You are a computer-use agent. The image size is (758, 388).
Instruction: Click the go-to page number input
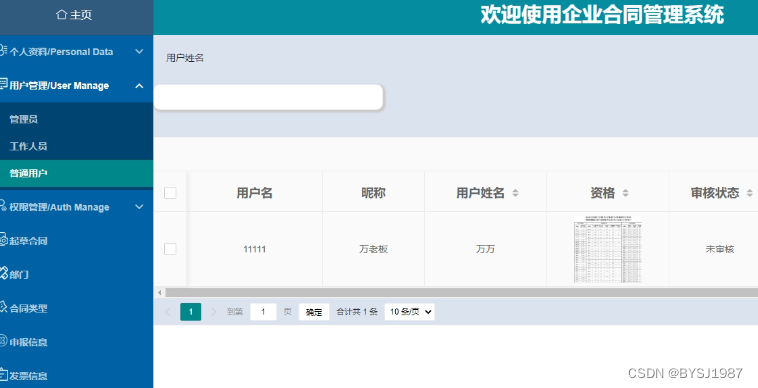[x=263, y=312]
